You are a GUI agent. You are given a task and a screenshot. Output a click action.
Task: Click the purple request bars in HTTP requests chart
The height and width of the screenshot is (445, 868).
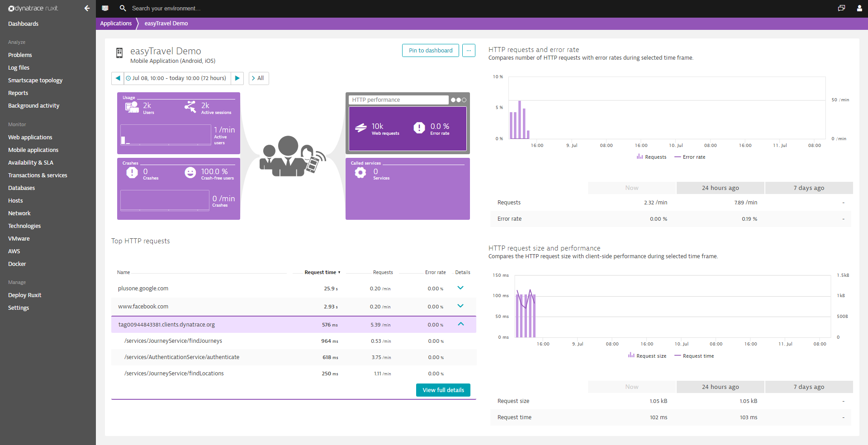click(x=519, y=120)
